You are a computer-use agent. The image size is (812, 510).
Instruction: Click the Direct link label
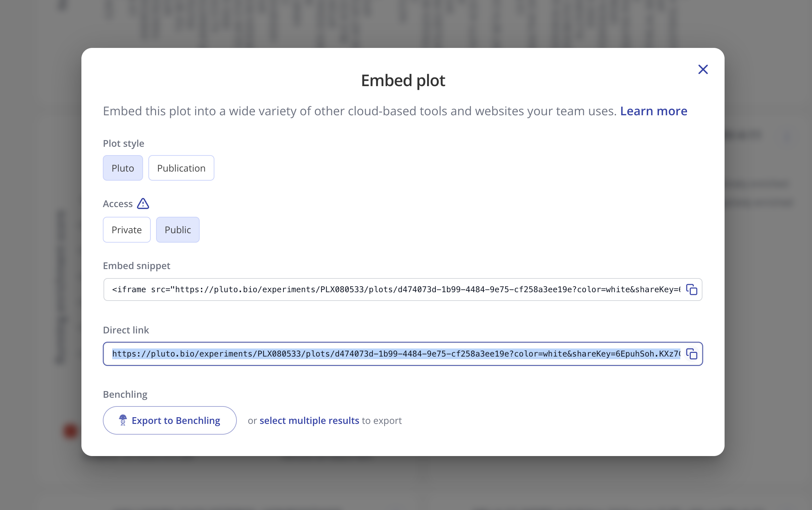click(126, 330)
